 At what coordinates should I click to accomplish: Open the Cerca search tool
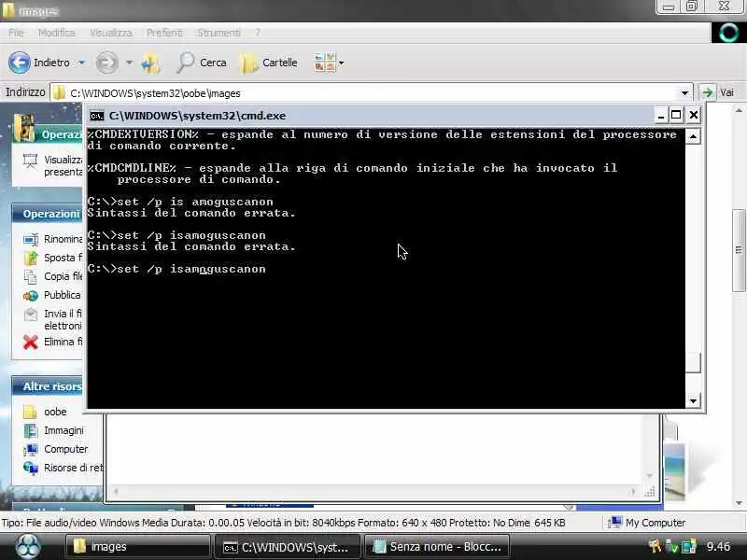(201, 63)
